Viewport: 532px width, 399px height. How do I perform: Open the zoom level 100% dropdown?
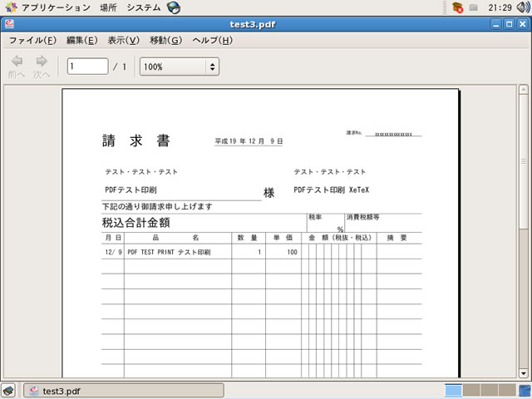179,66
